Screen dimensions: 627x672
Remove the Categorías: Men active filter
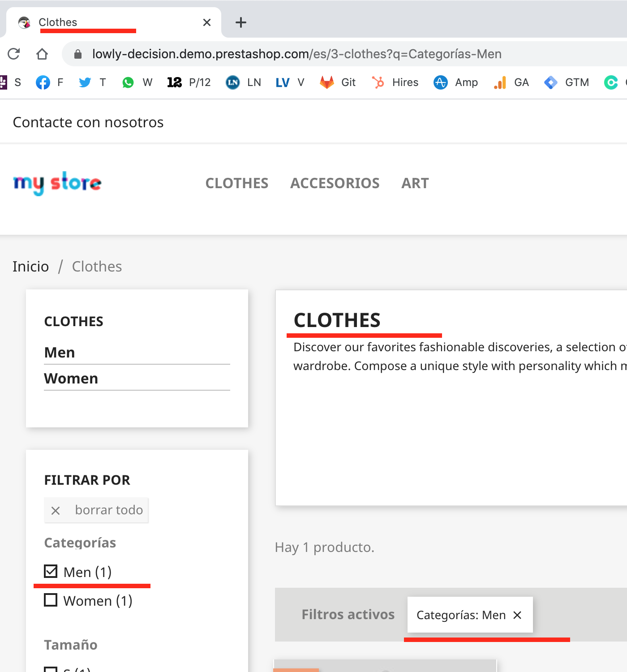[518, 615]
